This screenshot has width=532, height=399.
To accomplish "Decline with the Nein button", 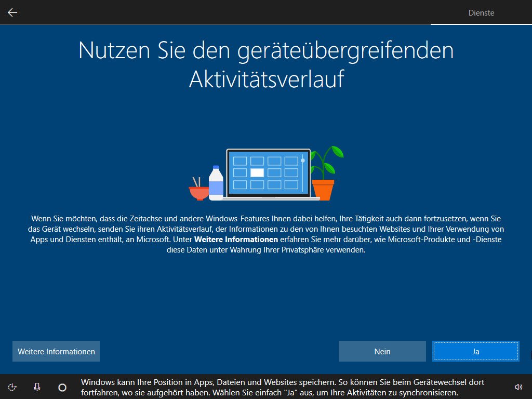I will pyautogui.click(x=382, y=351).
